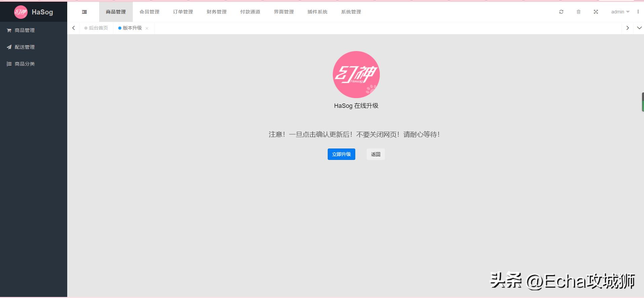Click the 立即升级 button
644x298 pixels.
click(x=341, y=154)
